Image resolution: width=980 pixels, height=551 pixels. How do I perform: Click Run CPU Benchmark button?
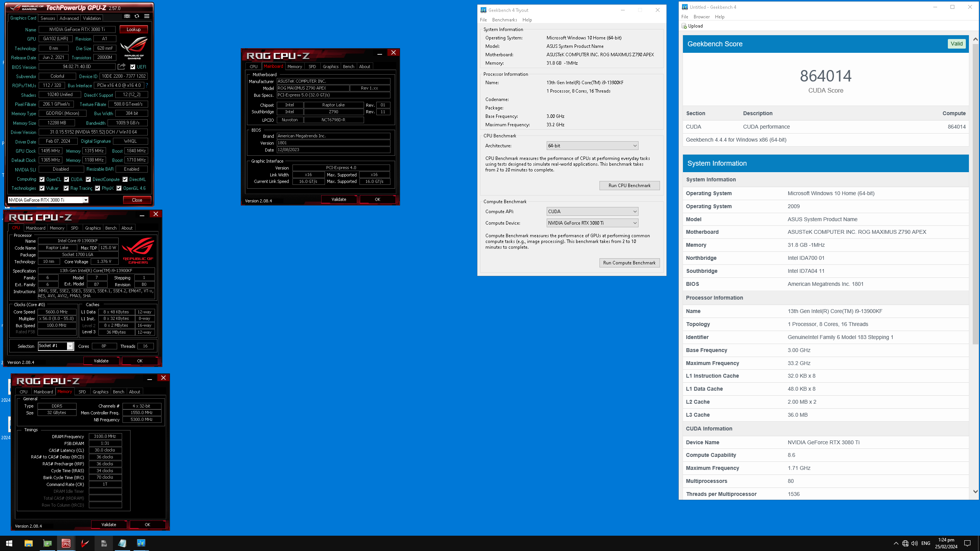(x=629, y=186)
